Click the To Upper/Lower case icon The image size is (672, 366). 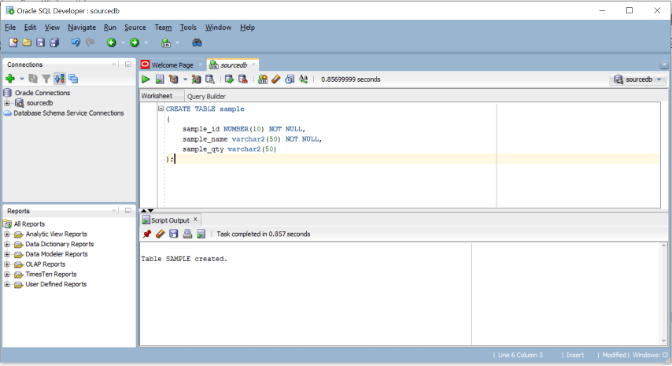pyautogui.click(x=303, y=79)
